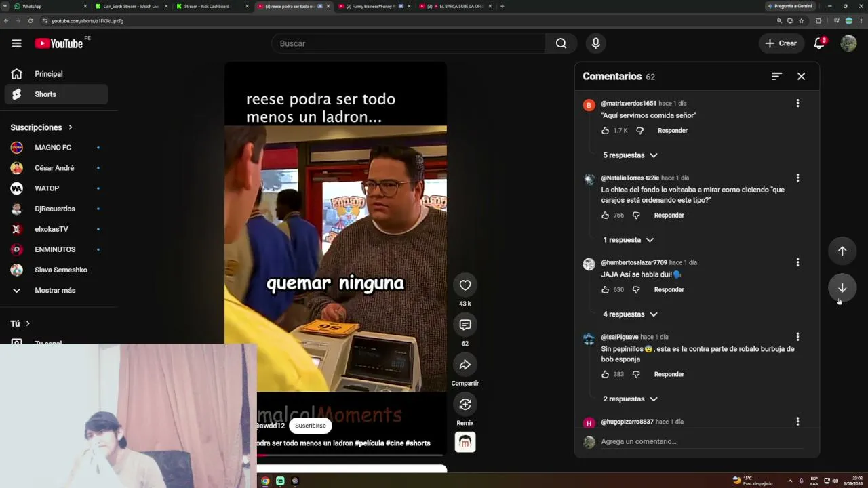Open the MAGNO FC subscription
The width and height of the screenshot is (868, 488).
[x=56, y=148]
